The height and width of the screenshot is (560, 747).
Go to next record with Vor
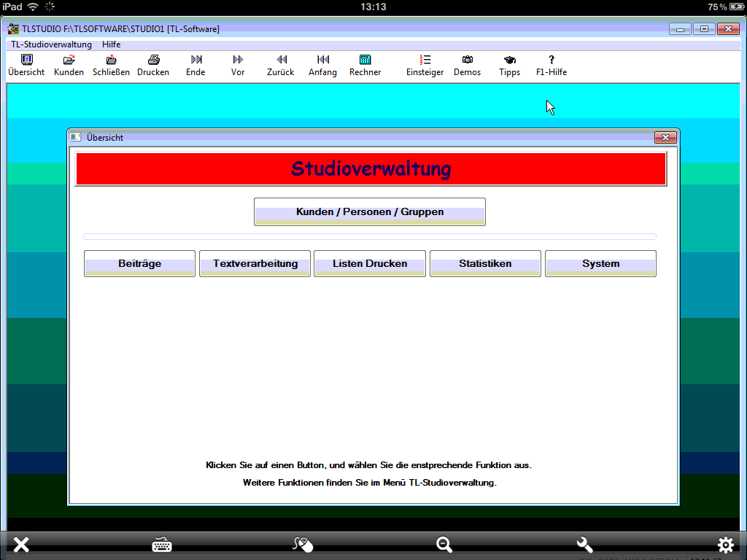click(x=238, y=61)
